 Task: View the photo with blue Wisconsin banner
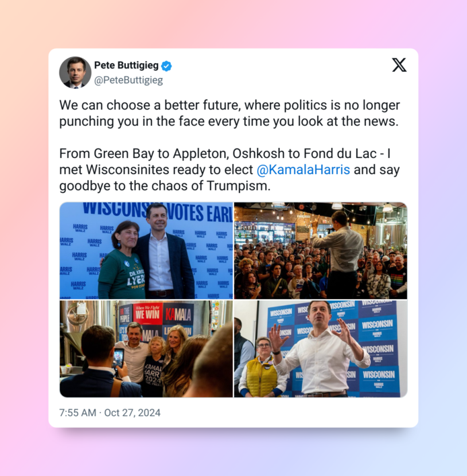(x=320, y=349)
